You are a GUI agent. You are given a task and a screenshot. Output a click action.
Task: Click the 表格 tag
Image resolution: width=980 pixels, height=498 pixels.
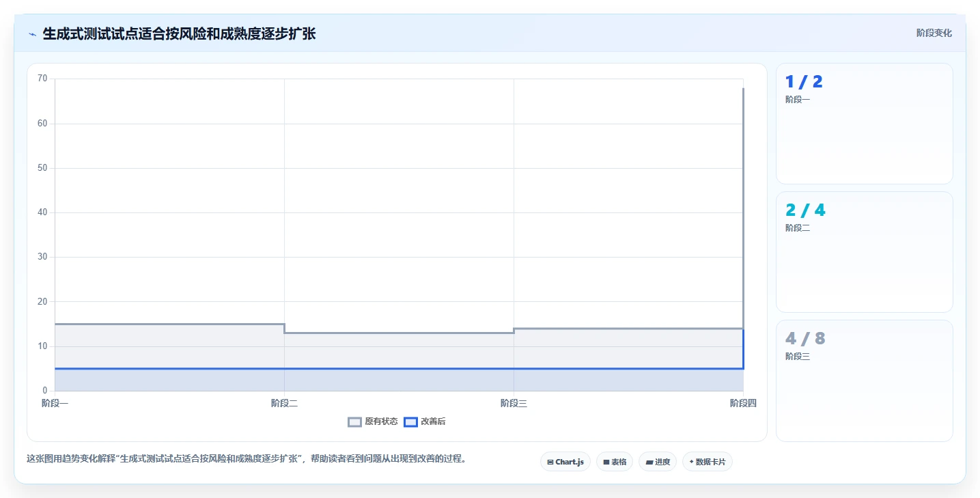[615, 462]
